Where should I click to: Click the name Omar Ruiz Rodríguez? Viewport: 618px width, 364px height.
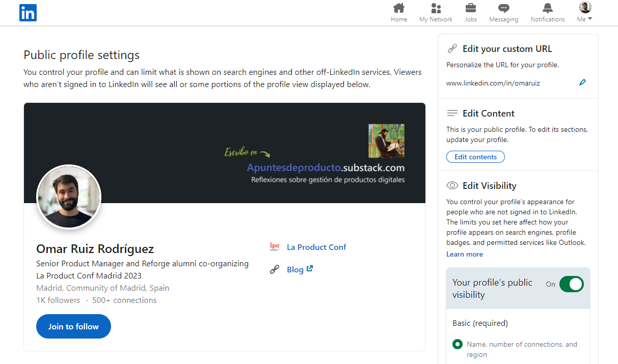pos(95,249)
